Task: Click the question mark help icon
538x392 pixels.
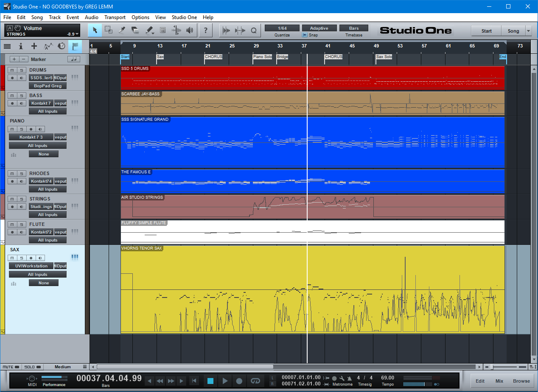Action: 206,30
